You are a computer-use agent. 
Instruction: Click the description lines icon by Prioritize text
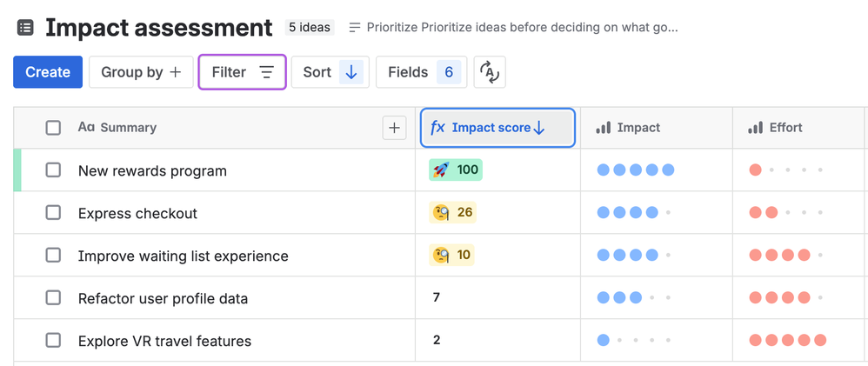coord(354,28)
